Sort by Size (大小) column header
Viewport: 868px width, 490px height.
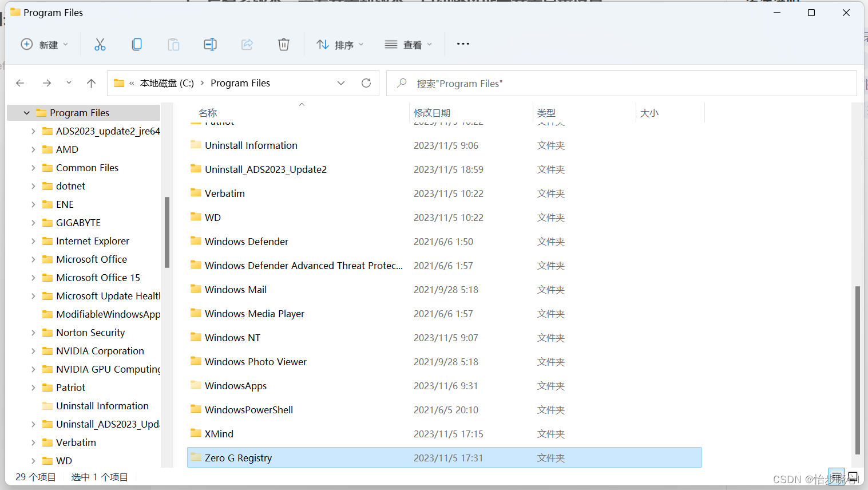click(649, 113)
